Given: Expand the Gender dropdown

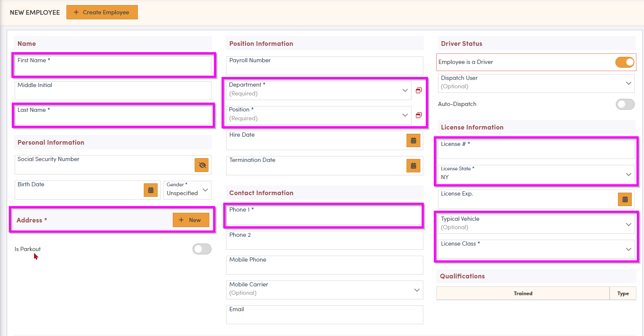Looking at the screenshot, I should point(205,190).
